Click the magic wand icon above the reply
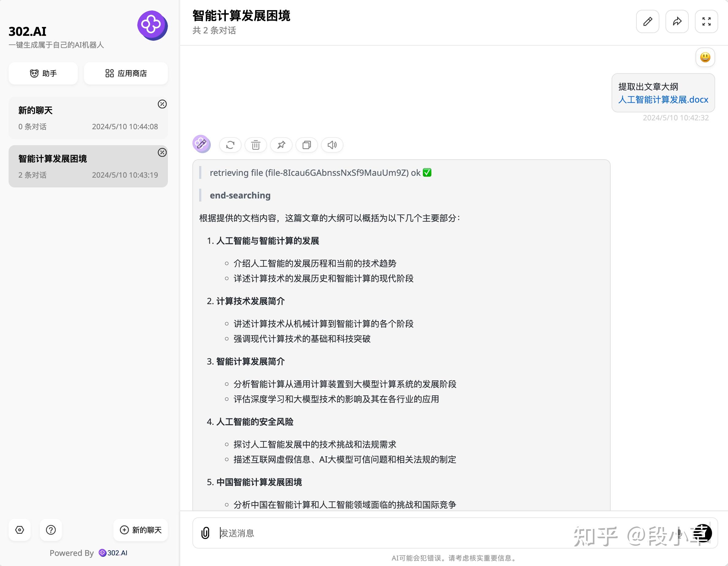Image resolution: width=728 pixels, height=566 pixels. tap(202, 144)
